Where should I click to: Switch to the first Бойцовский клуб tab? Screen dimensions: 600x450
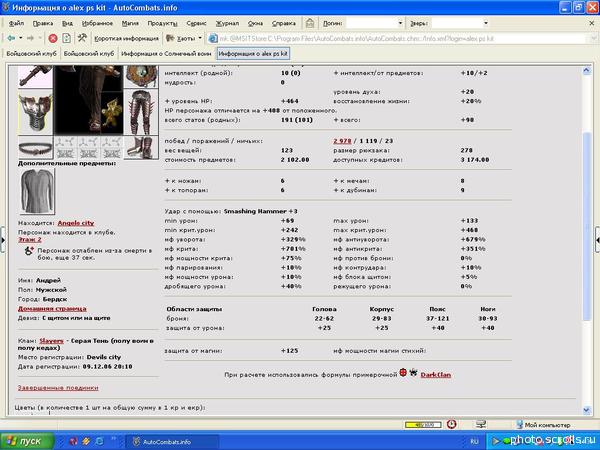click(x=31, y=54)
